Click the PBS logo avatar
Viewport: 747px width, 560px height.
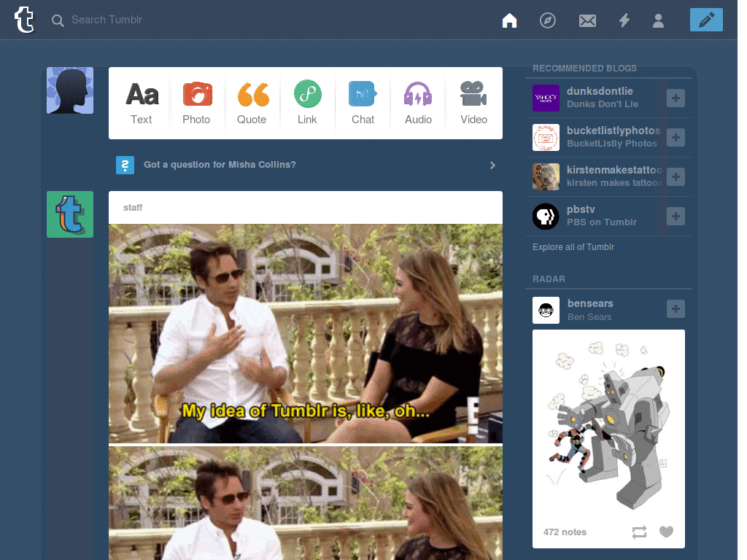[x=546, y=216]
